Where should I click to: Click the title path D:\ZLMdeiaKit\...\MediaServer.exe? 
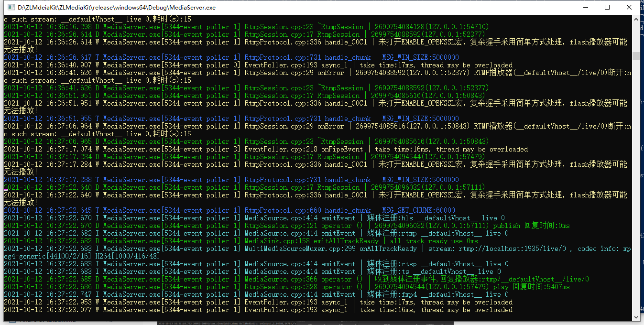(117, 8)
